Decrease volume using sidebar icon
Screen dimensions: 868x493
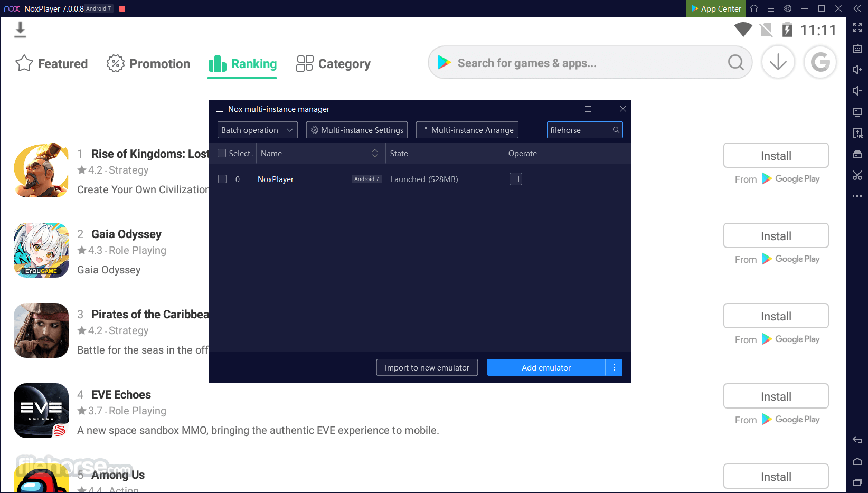857,91
